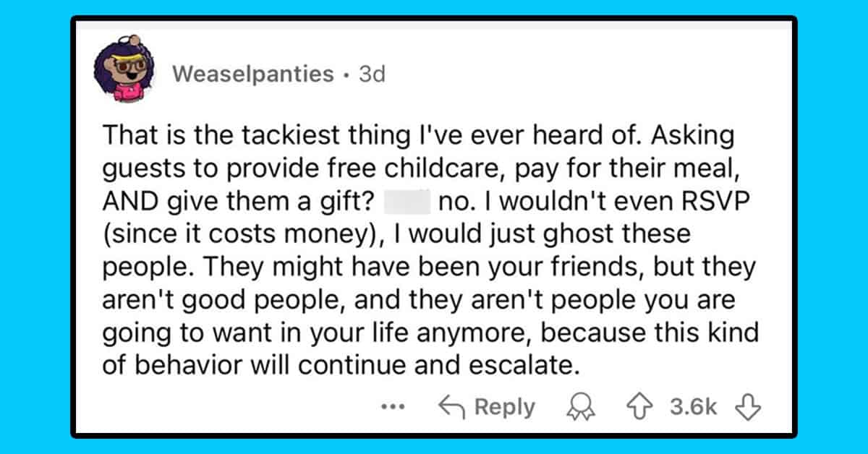Open the 3d timestamp permalink
Viewport: 868px width, 454px height.
pos(373,74)
